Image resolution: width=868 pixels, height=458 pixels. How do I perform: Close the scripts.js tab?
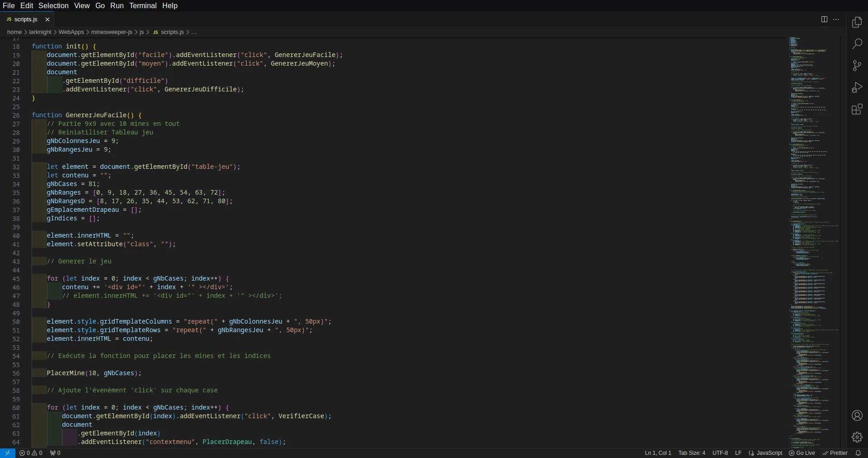tap(47, 19)
